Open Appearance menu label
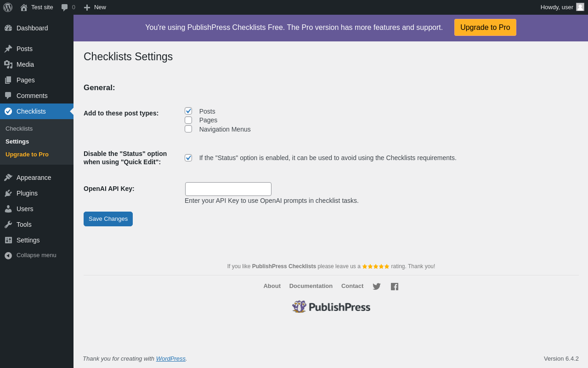588x368 pixels. [34, 178]
